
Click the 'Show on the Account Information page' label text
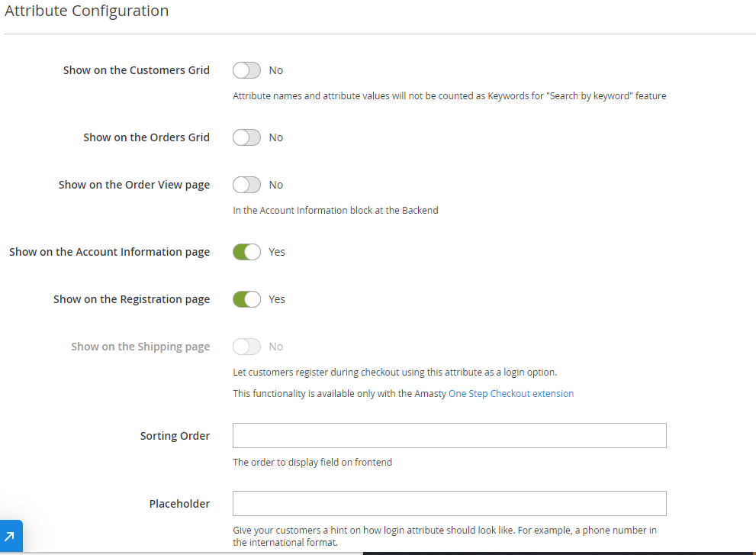point(109,252)
